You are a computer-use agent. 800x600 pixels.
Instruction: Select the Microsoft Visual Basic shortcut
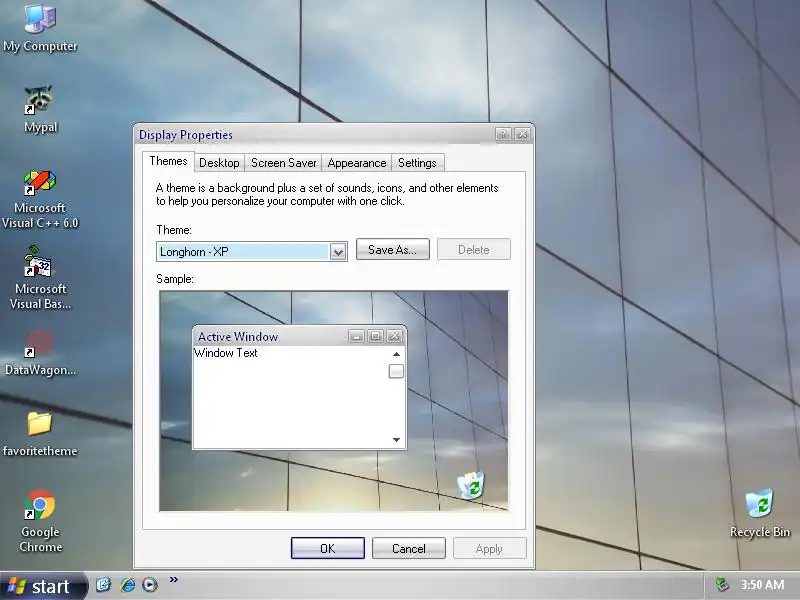click(x=40, y=278)
